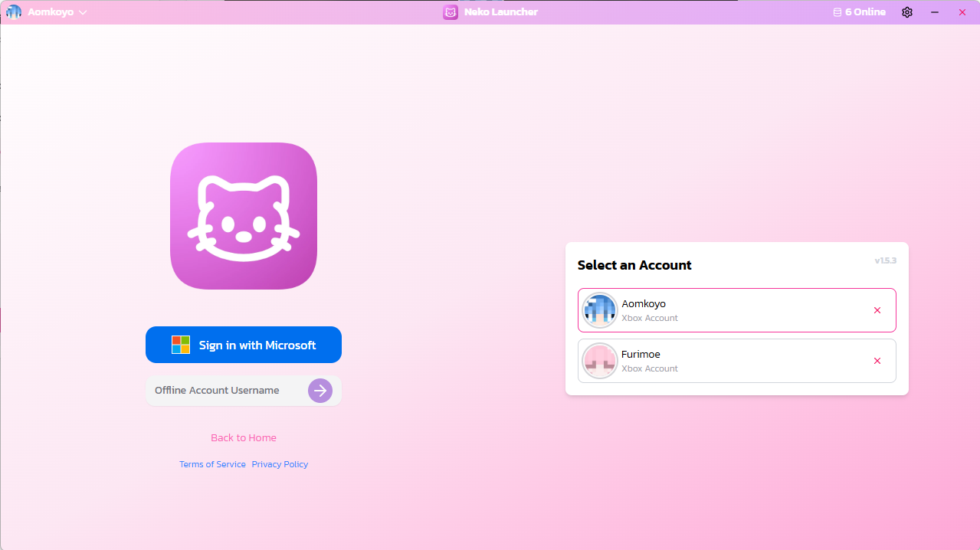The height and width of the screenshot is (550, 980).
Task: Click the Aomkyo avatar in title bar
Action: tap(14, 12)
